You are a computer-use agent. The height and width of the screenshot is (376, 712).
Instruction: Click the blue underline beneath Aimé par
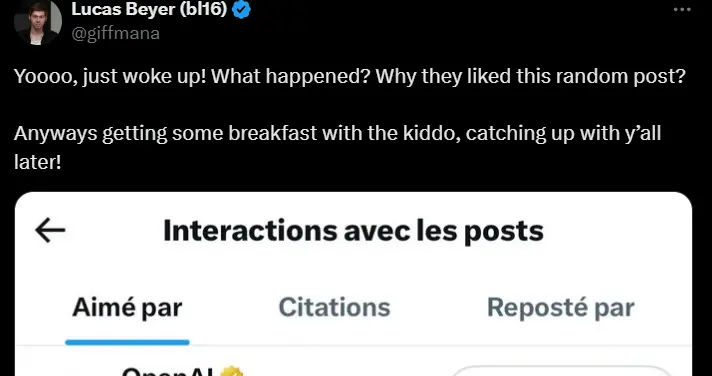click(x=127, y=342)
